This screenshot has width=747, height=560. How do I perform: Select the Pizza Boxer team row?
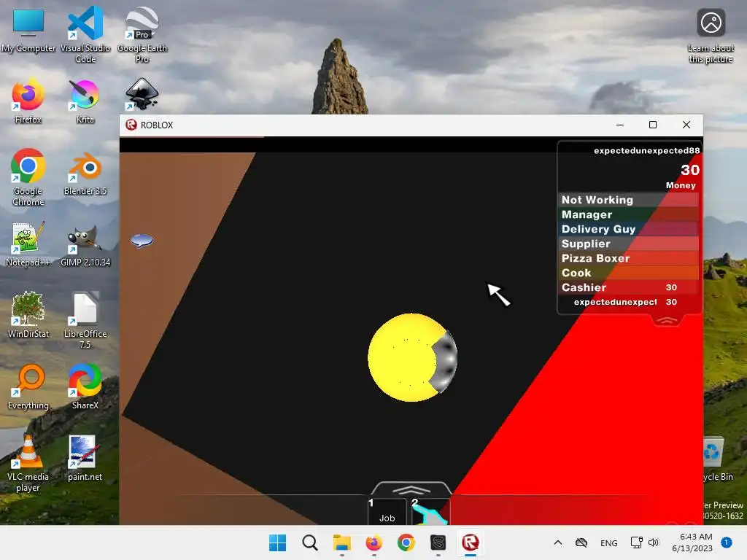coord(629,259)
